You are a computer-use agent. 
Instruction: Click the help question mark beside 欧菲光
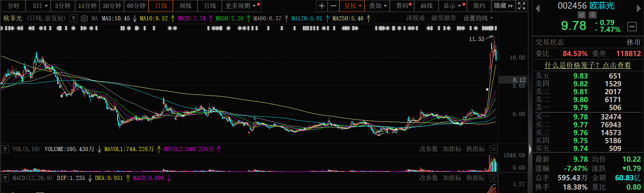pyautogui.click(x=73, y=19)
